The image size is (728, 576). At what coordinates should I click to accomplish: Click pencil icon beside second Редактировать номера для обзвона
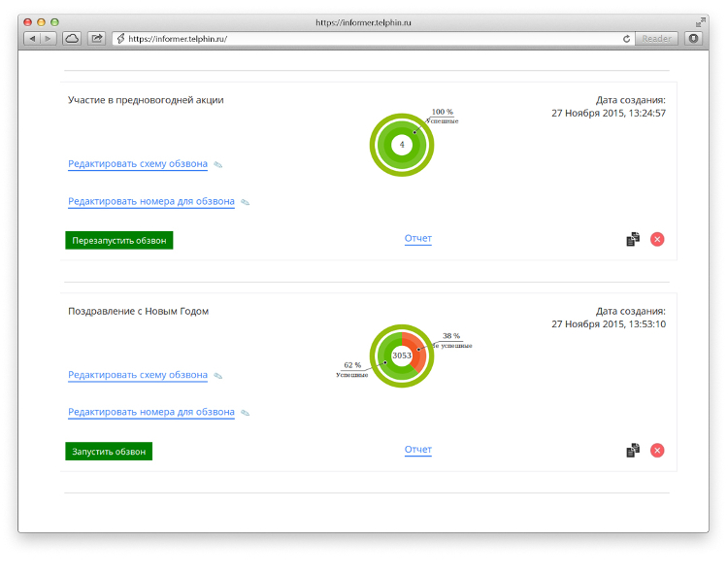click(246, 413)
